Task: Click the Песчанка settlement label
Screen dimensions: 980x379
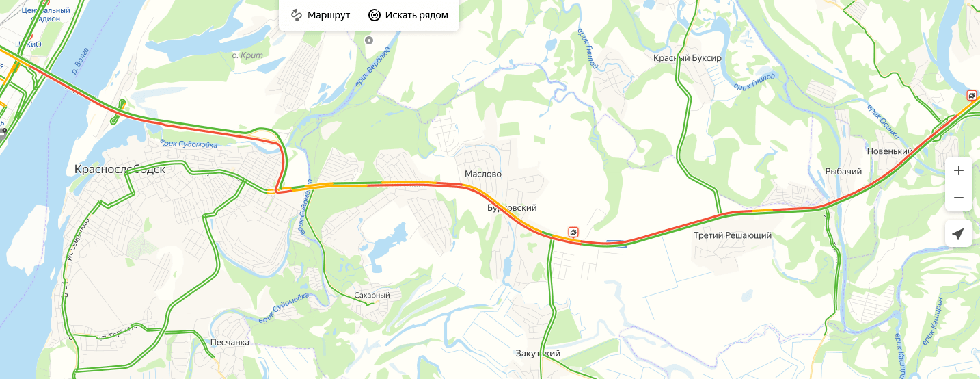Action: pos(230,342)
